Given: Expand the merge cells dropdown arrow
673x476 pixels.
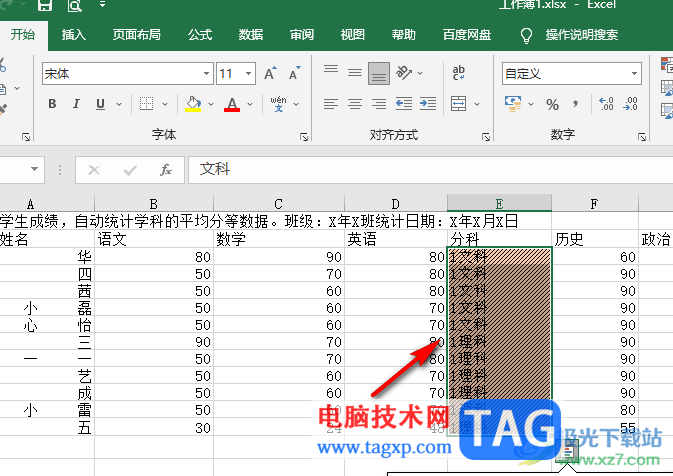Looking at the screenshot, I should [477, 104].
